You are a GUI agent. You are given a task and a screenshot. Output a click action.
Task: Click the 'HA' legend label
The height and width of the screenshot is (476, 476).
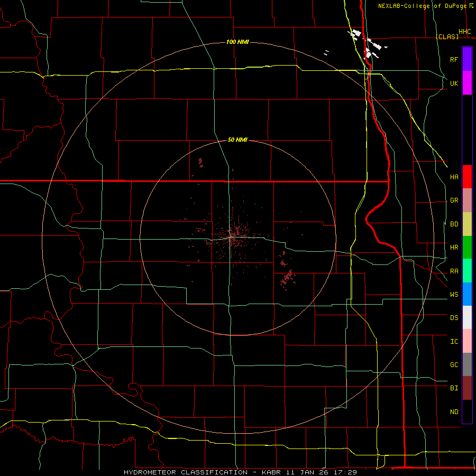point(454,177)
